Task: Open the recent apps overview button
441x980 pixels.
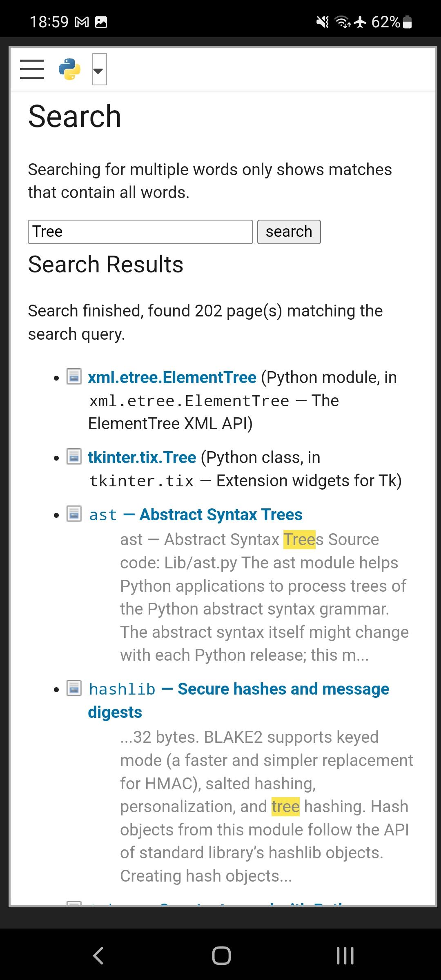Action: [x=345, y=955]
